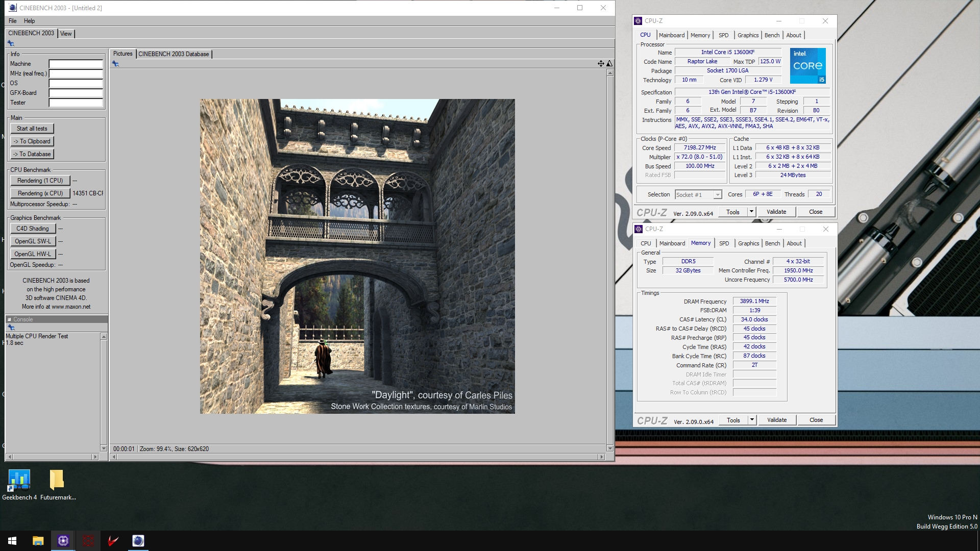The image size is (980, 551).
Task: Open Graphics tab in upper CPU-Z window
Action: tap(748, 35)
